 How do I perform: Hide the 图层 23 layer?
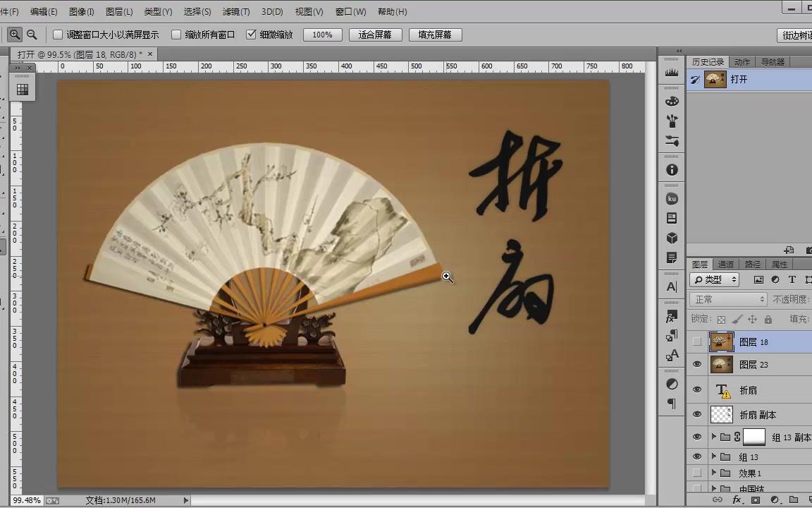coord(697,365)
